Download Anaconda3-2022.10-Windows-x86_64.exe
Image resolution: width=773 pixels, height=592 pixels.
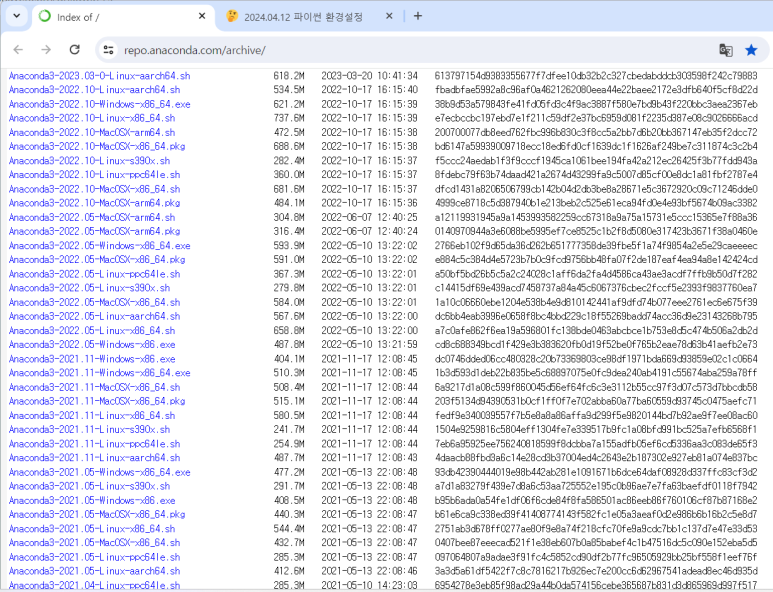[x=99, y=104]
